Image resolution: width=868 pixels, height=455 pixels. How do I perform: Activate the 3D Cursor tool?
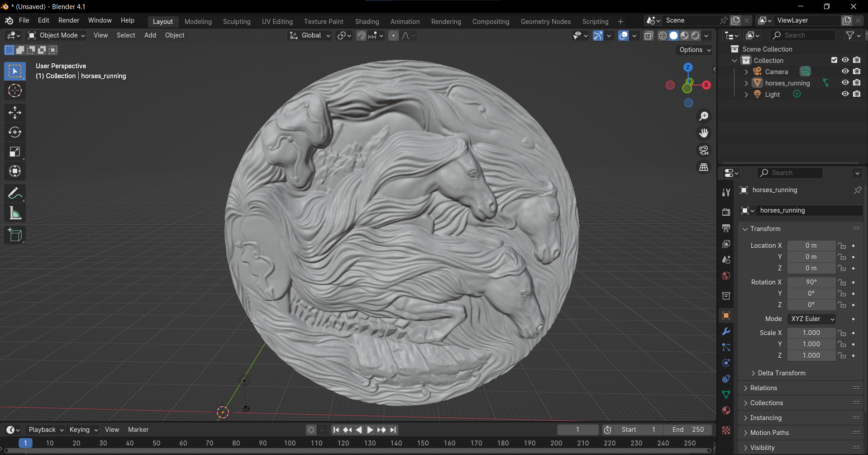point(14,91)
